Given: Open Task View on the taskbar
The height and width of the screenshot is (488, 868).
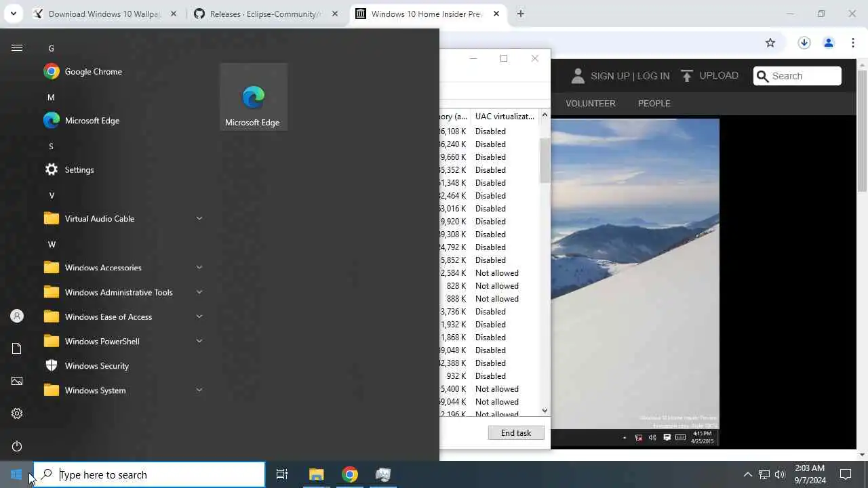Looking at the screenshot, I should pos(282,474).
